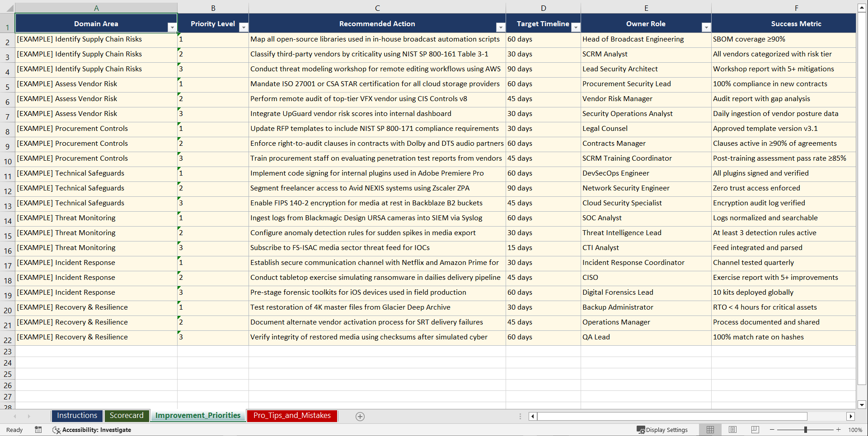Screen dimensions: 868x436
Task: Open the Pro_Tips_and_Mistakes sheet tab
Action: click(x=292, y=415)
